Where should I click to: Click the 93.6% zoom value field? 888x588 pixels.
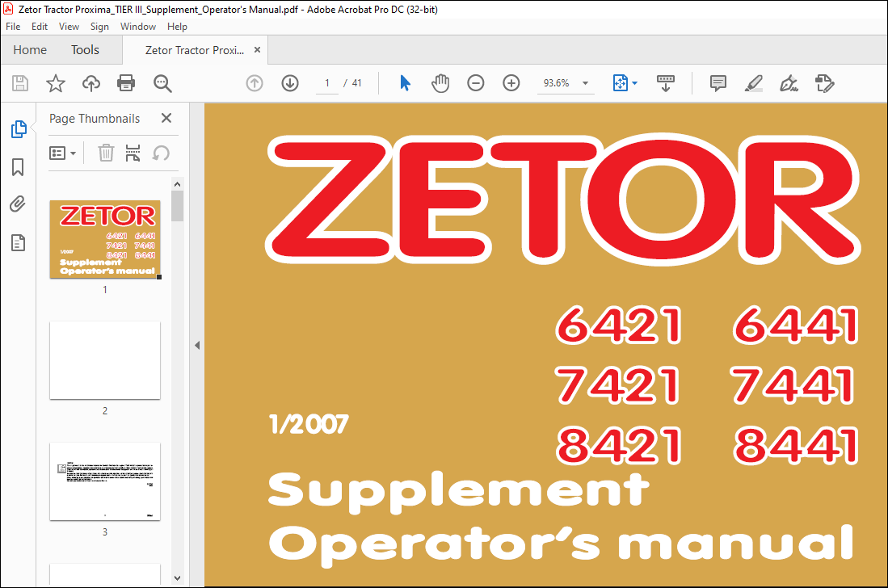tap(556, 83)
